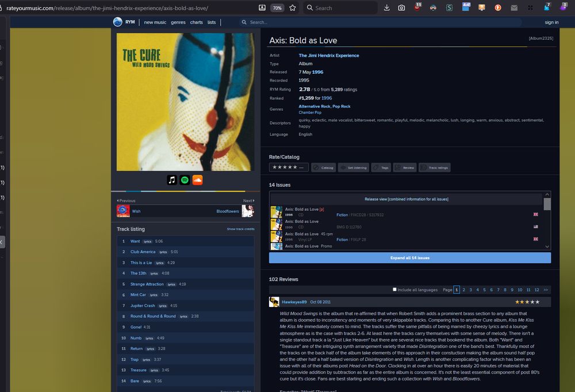This screenshot has width=575, height=392.
Task: Click in the browser Search box
Action: tap(340, 7)
